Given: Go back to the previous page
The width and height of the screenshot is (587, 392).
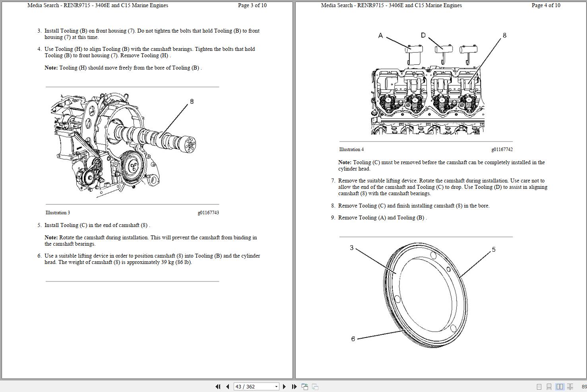Looking at the screenshot, I should tap(227, 386).
